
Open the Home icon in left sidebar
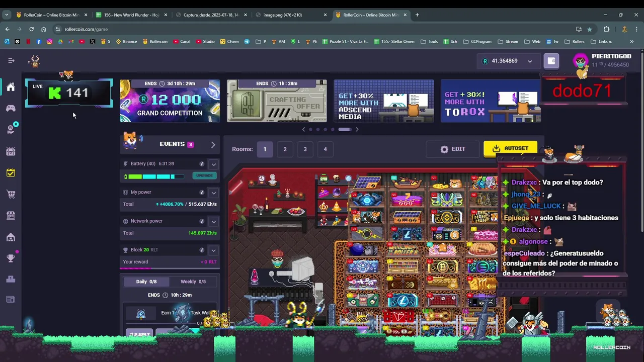(x=11, y=87)
